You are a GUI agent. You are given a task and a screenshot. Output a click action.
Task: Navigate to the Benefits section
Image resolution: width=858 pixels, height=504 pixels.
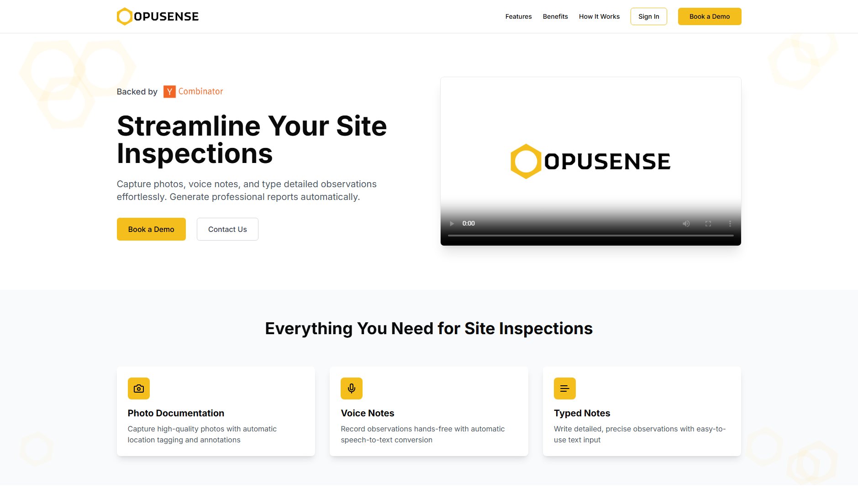coord(555,16)
